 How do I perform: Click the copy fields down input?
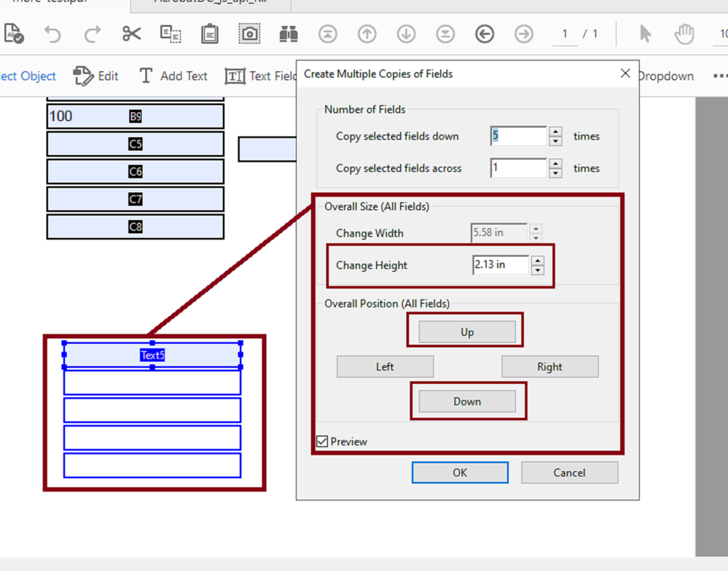pyautogui.click(x=519, y=136)
